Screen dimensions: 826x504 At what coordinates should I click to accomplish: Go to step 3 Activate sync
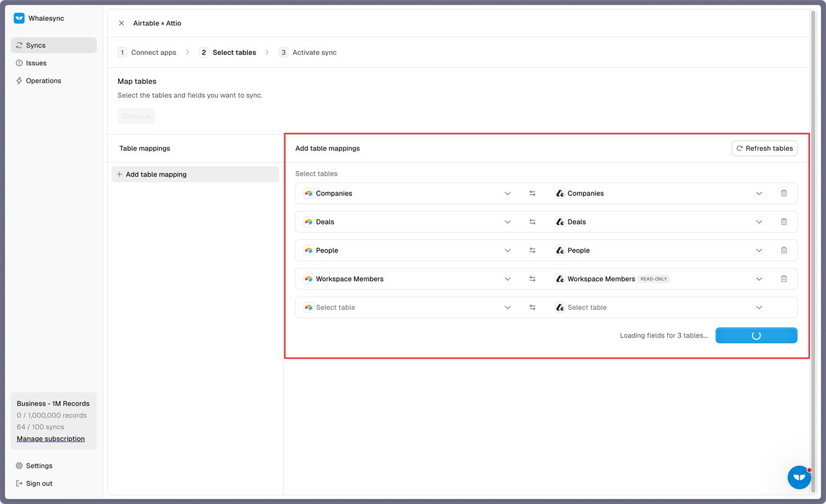pos(308,52)
